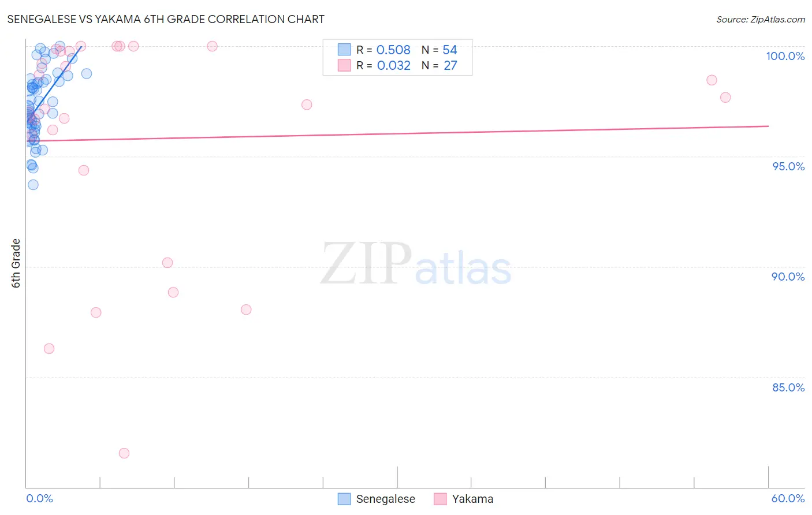This screenshot has height=515, width=812.
Task: Click the 6th Grade y-axis label
Action: pos(16,263)
